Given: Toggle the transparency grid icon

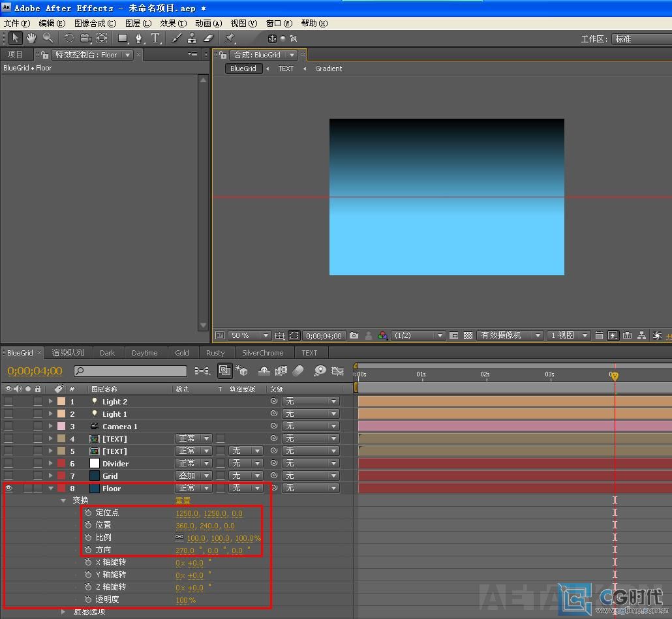Looking at the screenshot, I should [468, 335].
